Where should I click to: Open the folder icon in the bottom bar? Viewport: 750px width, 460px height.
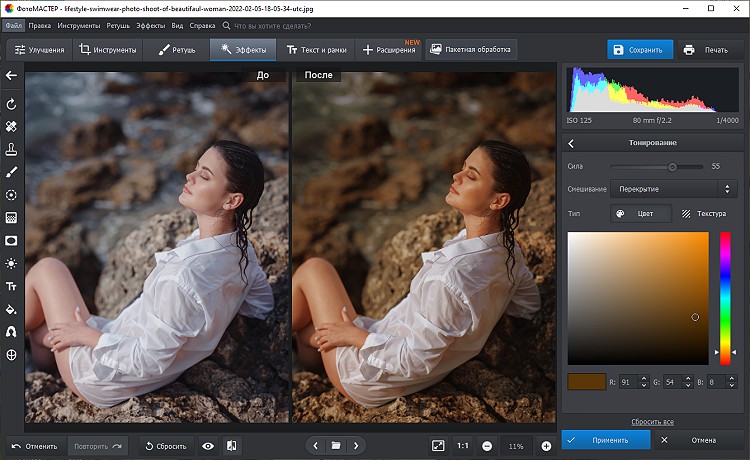click(336, 445)
